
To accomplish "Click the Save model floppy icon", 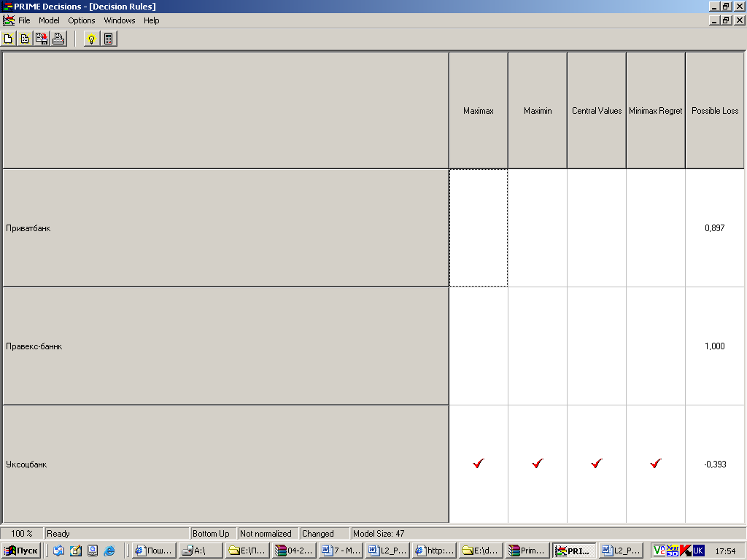I will tap(42, 39).
